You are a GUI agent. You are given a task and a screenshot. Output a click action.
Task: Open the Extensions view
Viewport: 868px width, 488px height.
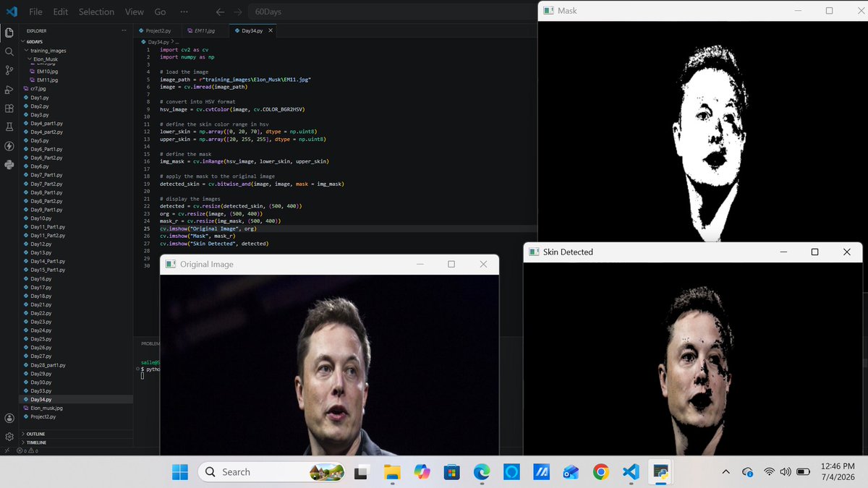tap(9, 108)
